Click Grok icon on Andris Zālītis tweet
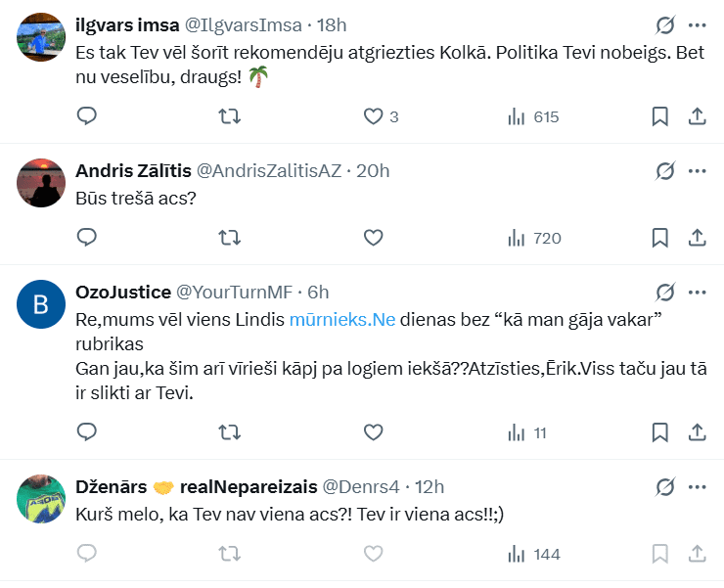Screen dimensions: 724x588 [665, 170]
